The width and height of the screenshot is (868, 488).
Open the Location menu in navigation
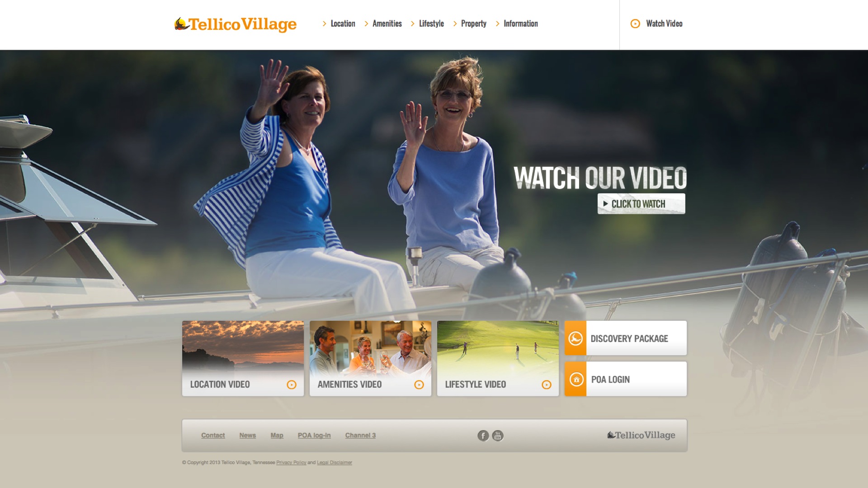(x=342, y=23)
